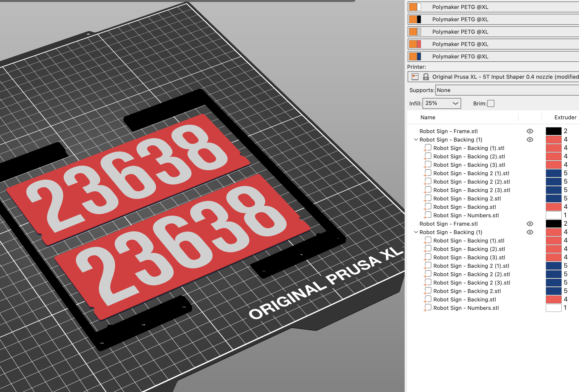This screenshot has height=392, width=579.
Task: Click the part icon of the last Backing 2.stl
Action: click(427, 291)
